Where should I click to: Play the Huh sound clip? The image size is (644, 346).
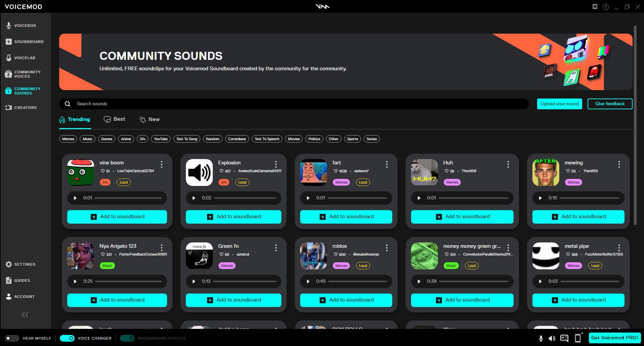tap(419, 198)
